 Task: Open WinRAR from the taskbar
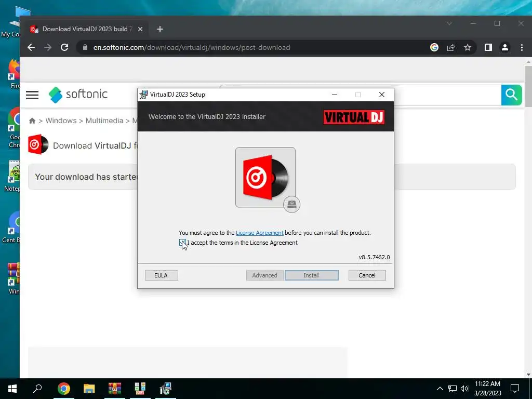coord(115,389)
